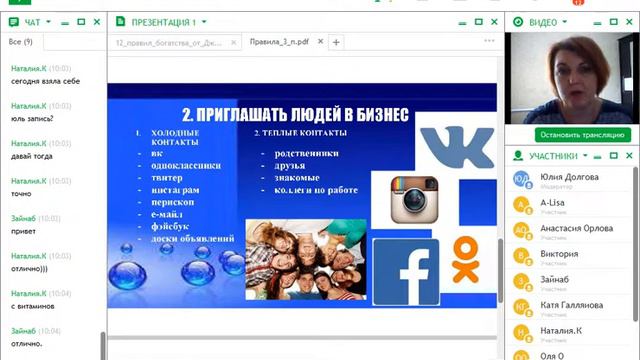The image size is (640, 360).
Task: Click the presentation document icon
Action: tap(120, 21)
